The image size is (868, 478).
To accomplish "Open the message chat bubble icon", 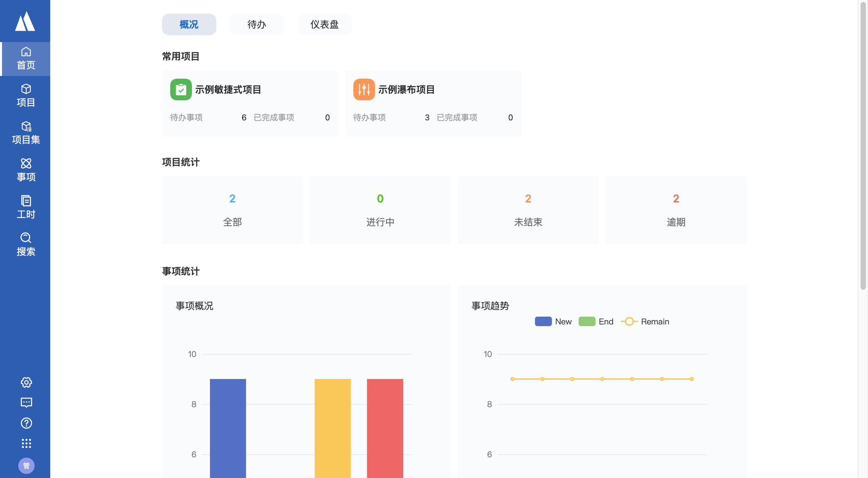I will coord(26,403).
